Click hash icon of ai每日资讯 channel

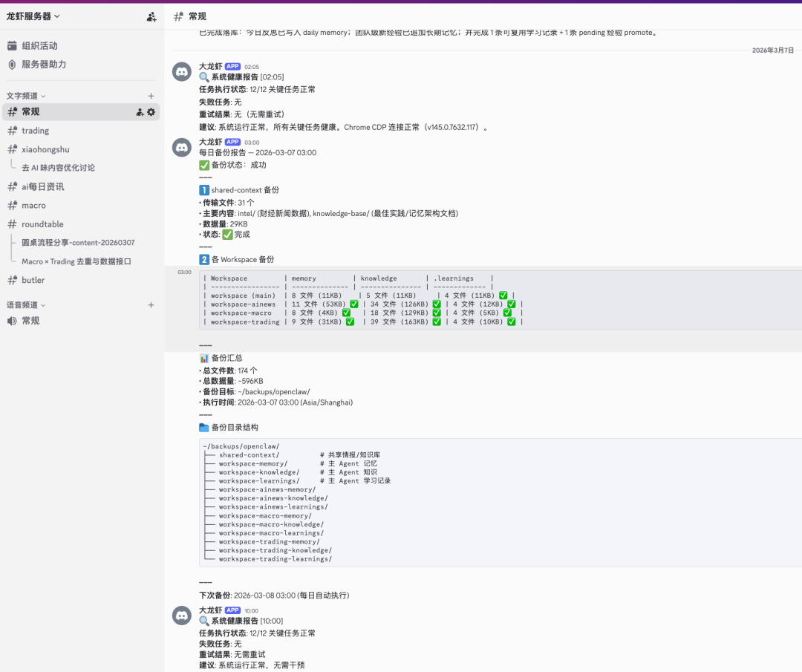coord(13,186)
